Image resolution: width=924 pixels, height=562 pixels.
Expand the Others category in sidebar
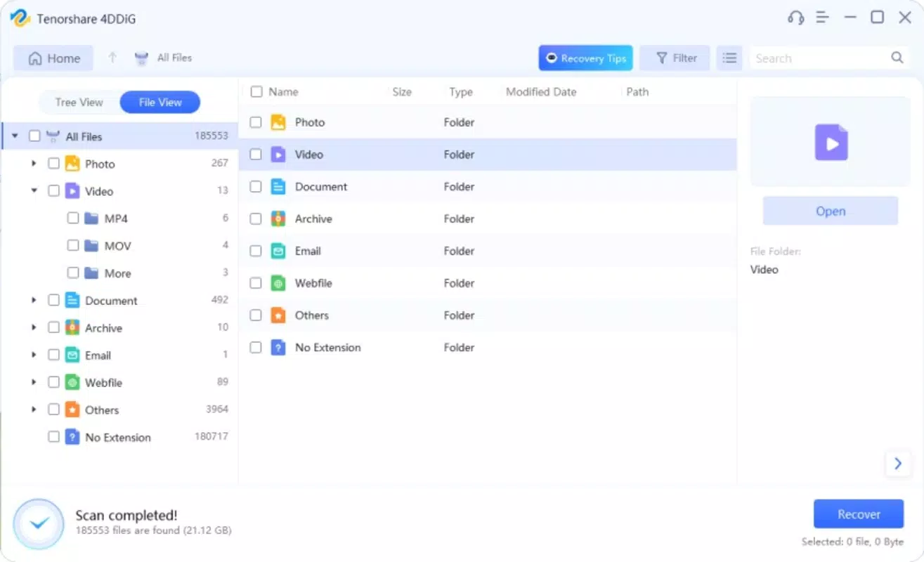tap(34, 410)
